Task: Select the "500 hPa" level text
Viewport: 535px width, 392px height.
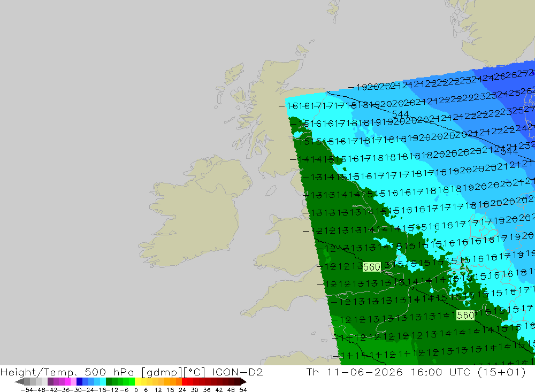Action: click(109, 372)
